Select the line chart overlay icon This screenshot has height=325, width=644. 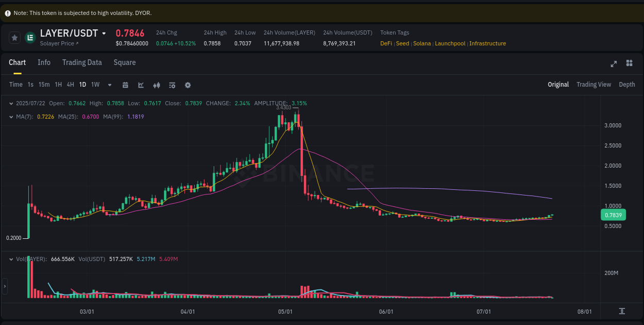coord(141,85)
